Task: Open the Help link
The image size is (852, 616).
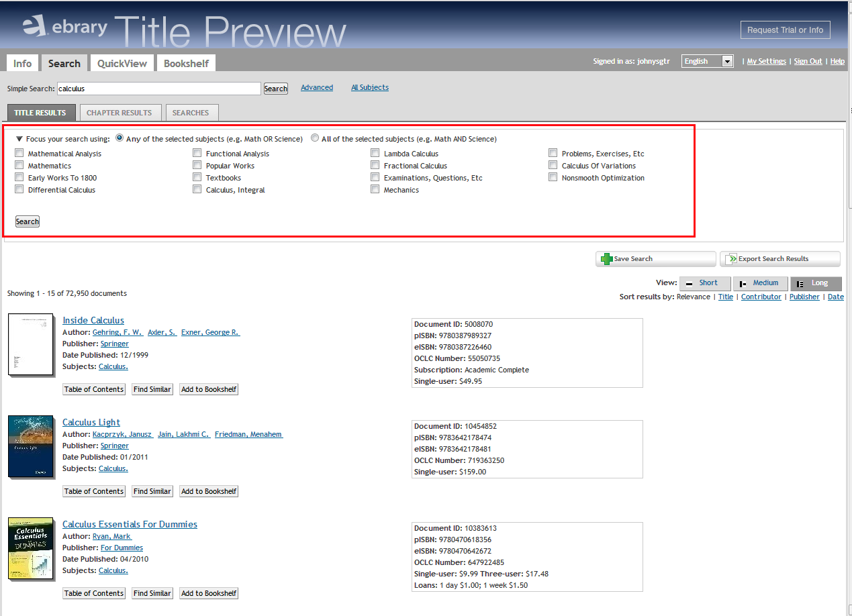Action: click(x=837, y=61)
